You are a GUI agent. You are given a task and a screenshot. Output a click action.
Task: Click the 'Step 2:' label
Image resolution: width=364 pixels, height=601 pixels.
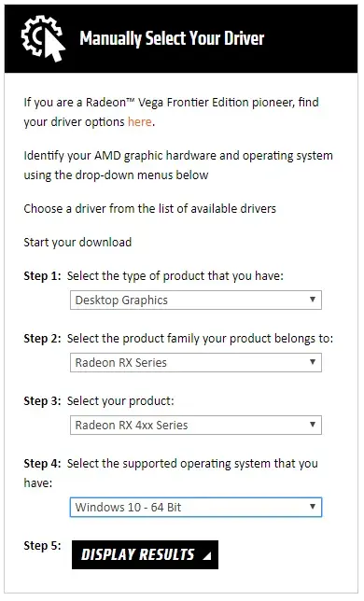pyautogui.click(x=42, y=339)
